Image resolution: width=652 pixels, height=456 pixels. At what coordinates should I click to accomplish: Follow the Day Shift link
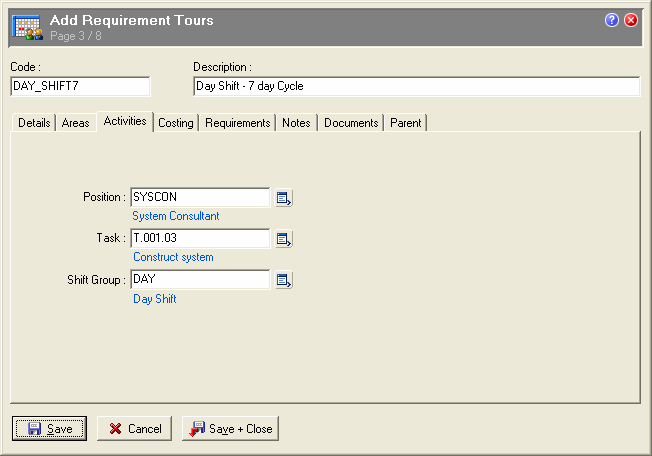tap(155, 299)
